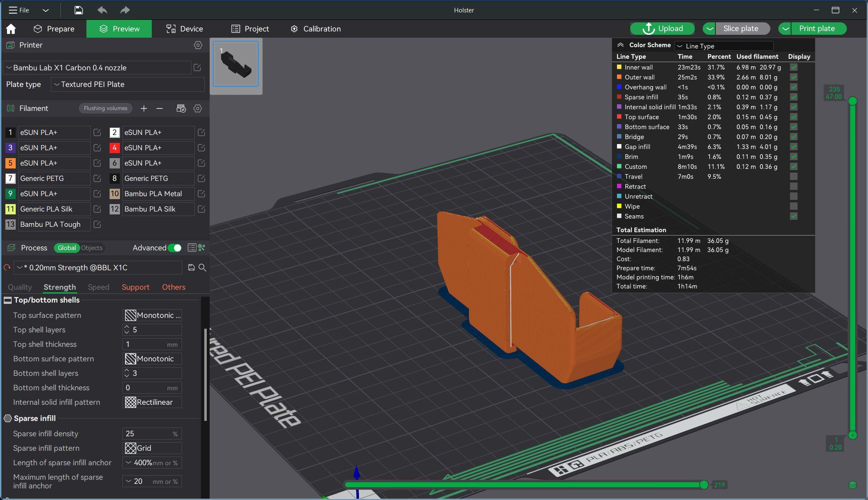Expand the Sparse infill settings section
This screenshot has height=500, width=868.
[34, 418]
